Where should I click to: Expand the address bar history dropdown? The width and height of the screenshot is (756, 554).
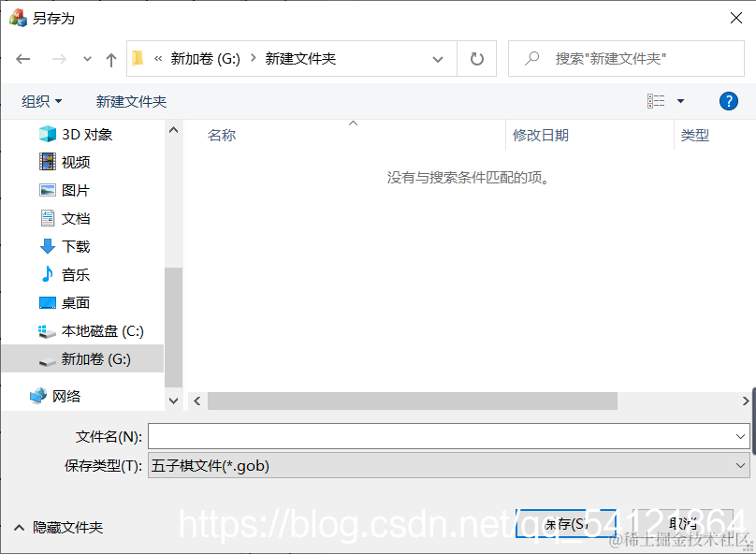(438, 59)
